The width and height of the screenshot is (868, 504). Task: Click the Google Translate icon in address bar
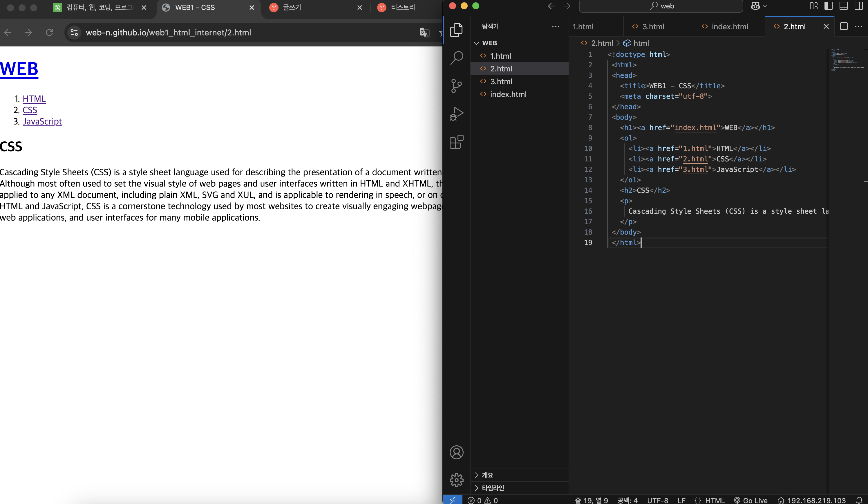[x=424, y=33]
